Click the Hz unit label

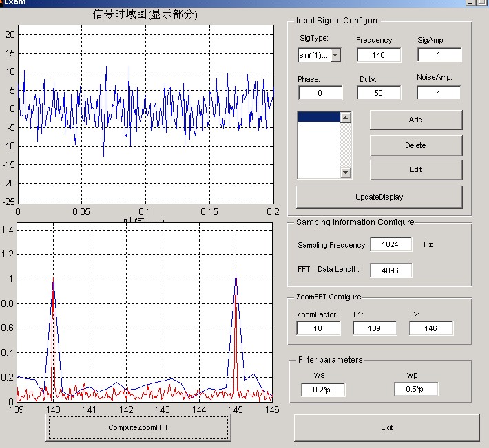tap(428, 244)
